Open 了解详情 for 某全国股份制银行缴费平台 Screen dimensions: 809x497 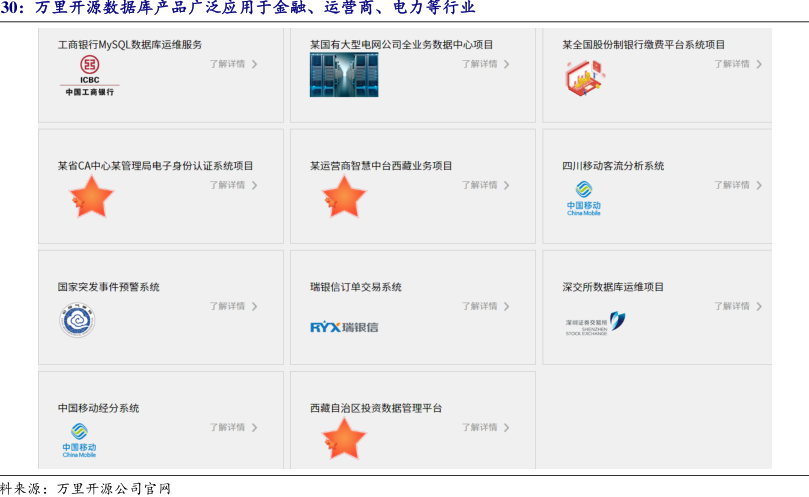[732, 64]
